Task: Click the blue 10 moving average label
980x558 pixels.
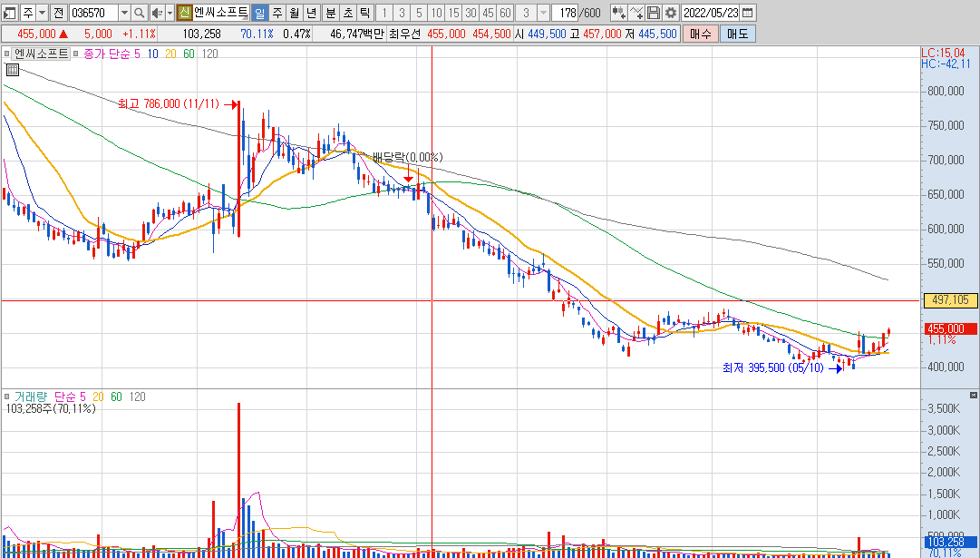Action: tap(153, 54)
